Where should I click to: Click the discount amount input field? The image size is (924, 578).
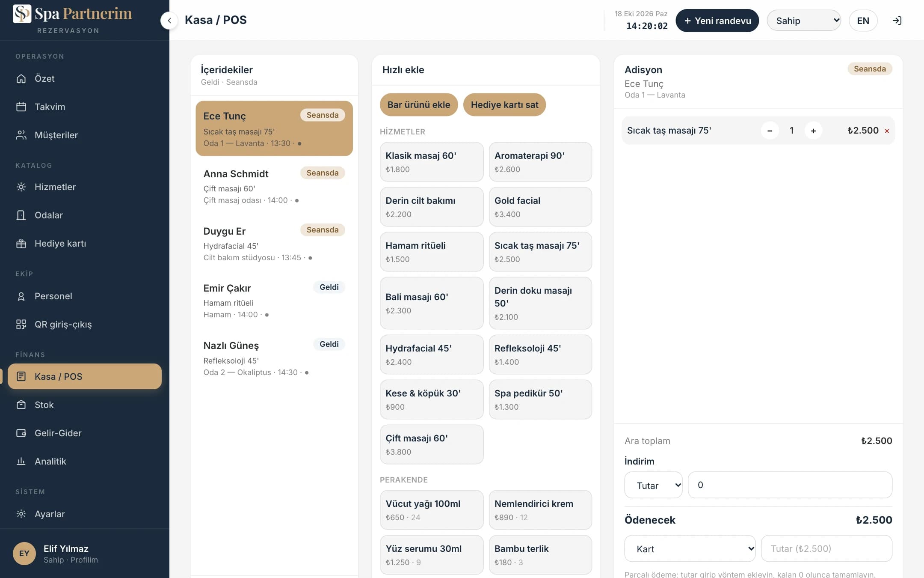coord(790,485)
